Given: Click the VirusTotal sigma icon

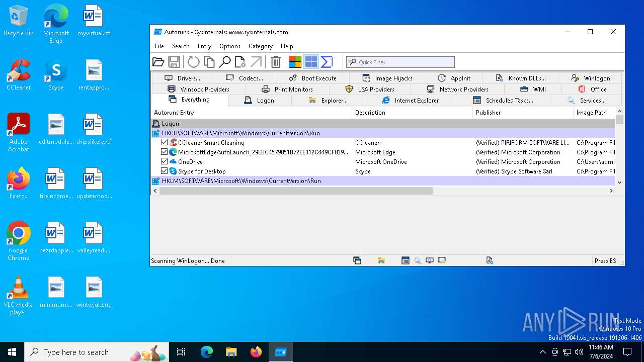Looking at the screenshot, I should [327, 62].
